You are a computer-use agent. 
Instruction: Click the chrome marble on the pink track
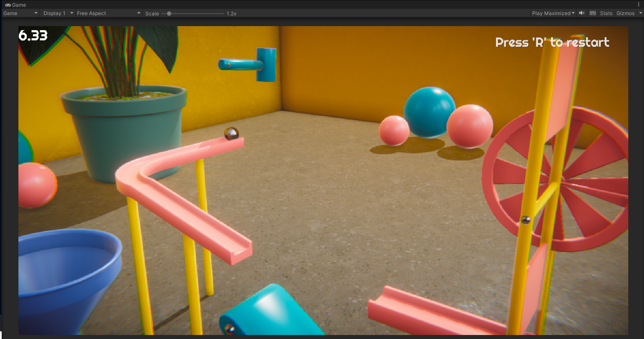coord(231,134)
